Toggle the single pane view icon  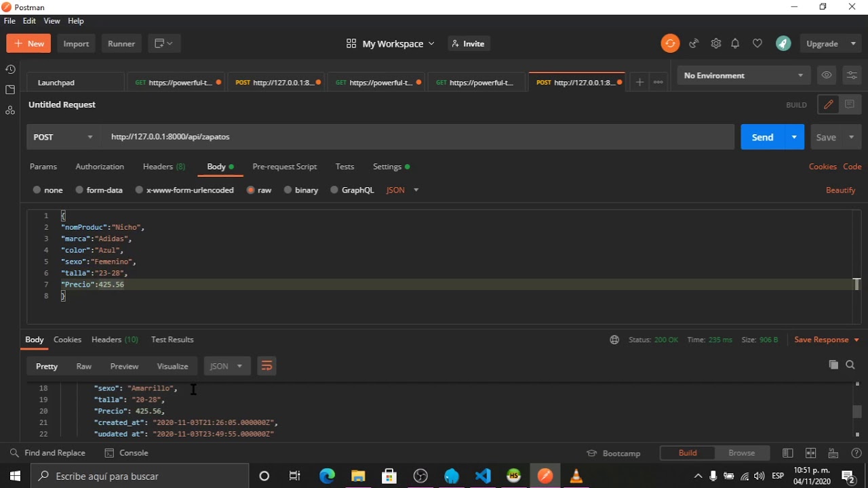click(x=788, y=453)
